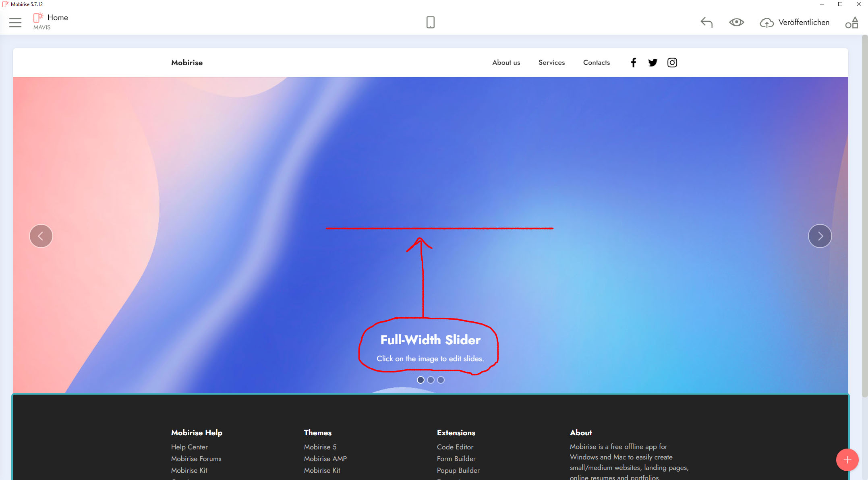The height and width of the screenshot is (480, 868).
Task: Switch to mobile view phone icon
Action: 430,22
